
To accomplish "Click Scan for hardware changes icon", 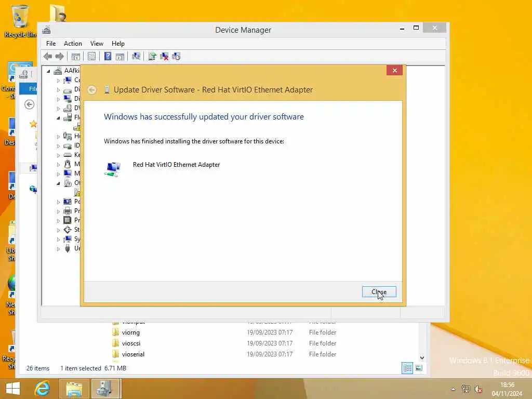I will pyautogui.click(x=136, y=56).
